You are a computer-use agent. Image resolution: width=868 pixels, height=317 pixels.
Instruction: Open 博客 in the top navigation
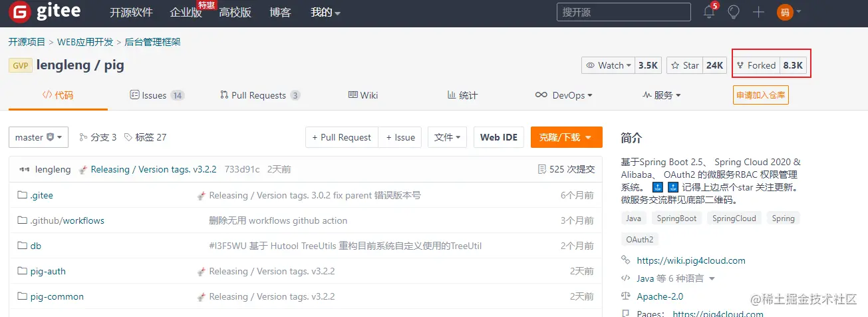tap(280, 13)
